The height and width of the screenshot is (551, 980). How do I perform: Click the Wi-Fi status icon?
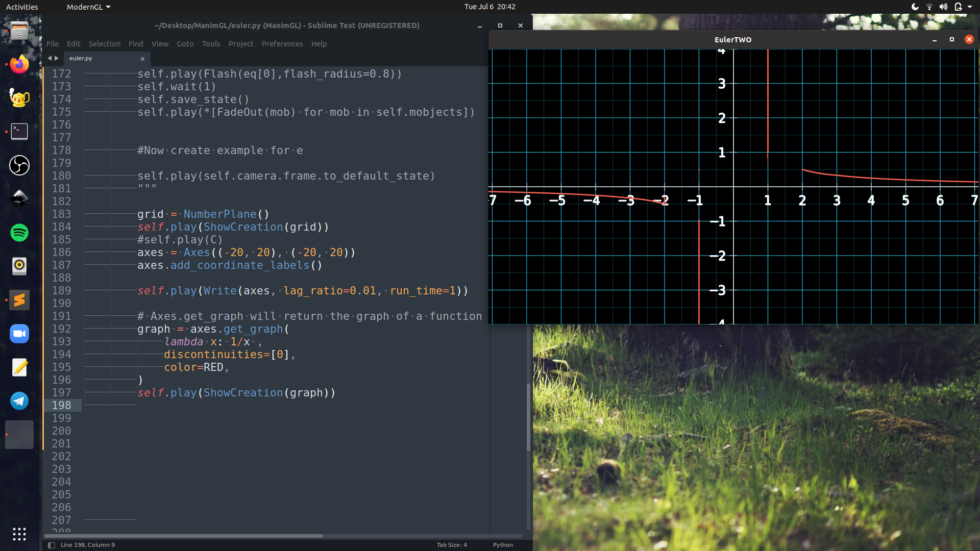[929, 7]
